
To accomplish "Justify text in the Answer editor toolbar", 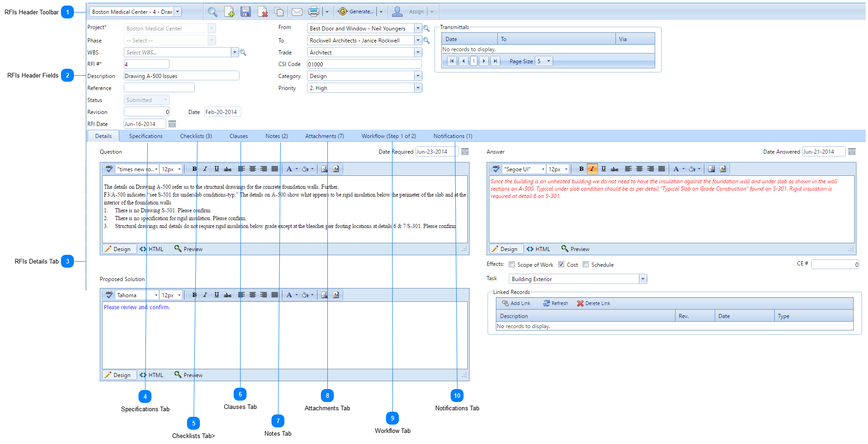I will [x=662, y=169].
